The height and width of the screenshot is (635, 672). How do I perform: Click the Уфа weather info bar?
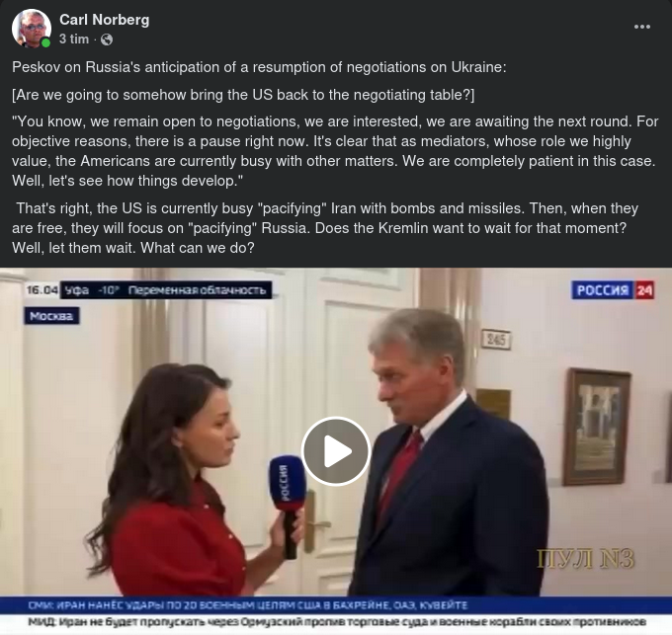click(166, 290)
